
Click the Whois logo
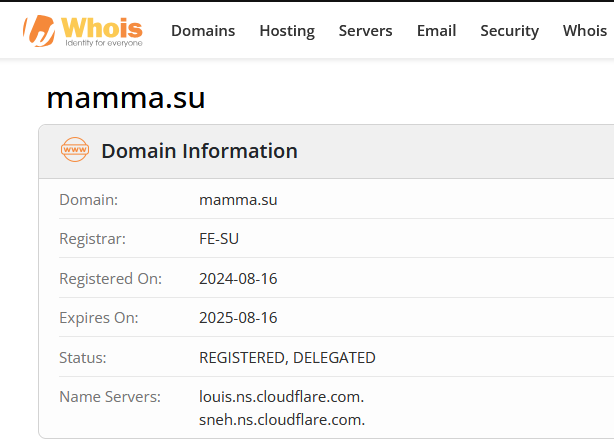[x=83, y=31]
